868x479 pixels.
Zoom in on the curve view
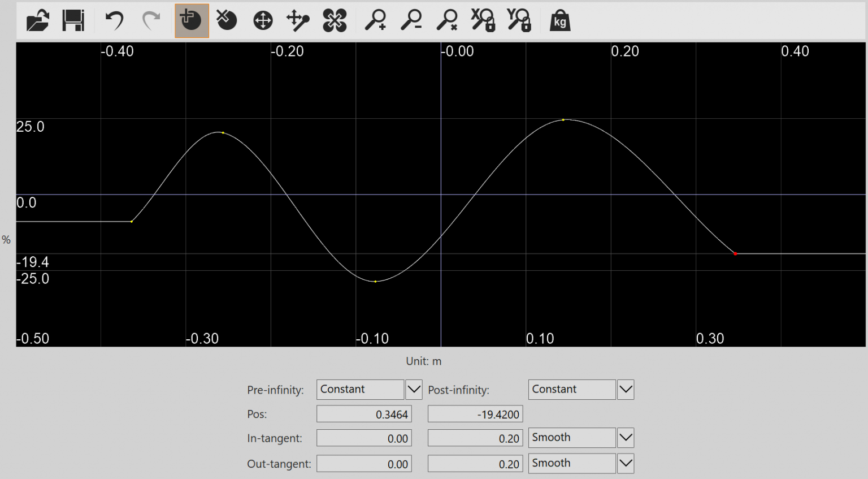tap(375, 20)
